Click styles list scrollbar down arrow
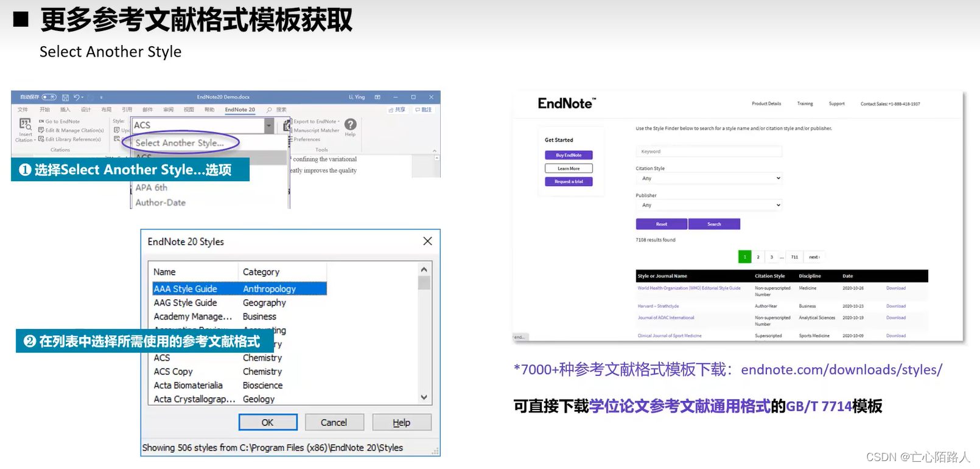The image size is (980, 469). click(424, 397)
